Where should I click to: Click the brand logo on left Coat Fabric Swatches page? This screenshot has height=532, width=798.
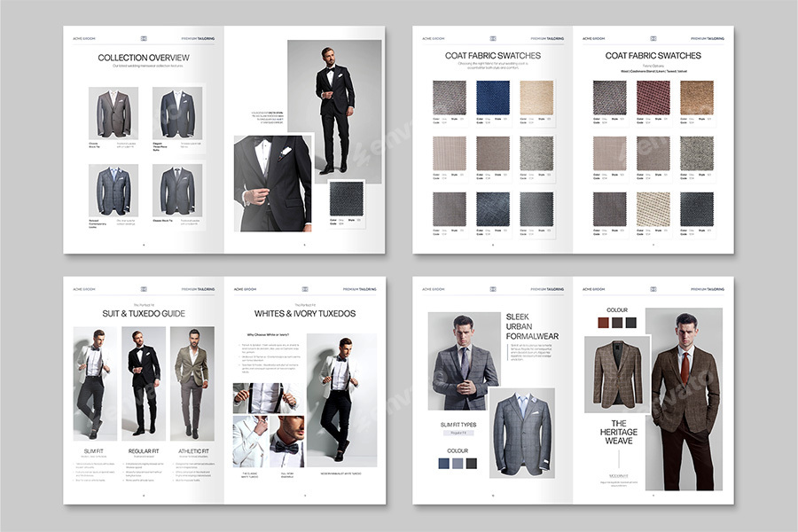point(493,38)
